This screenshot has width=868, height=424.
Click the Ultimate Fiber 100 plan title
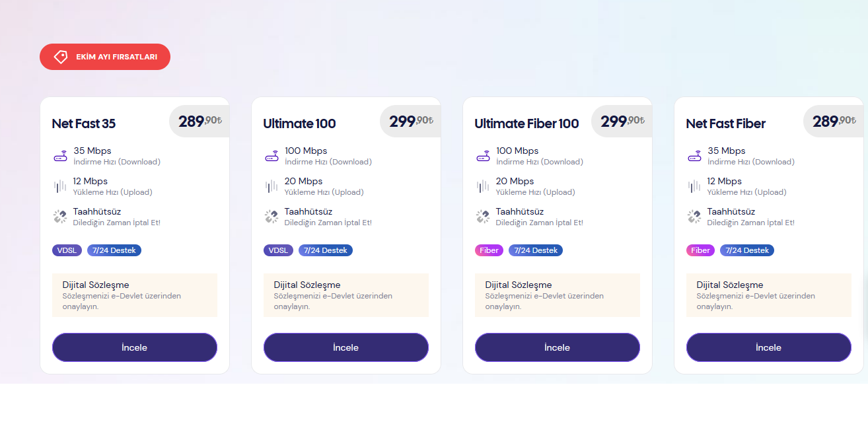[526, 124]
